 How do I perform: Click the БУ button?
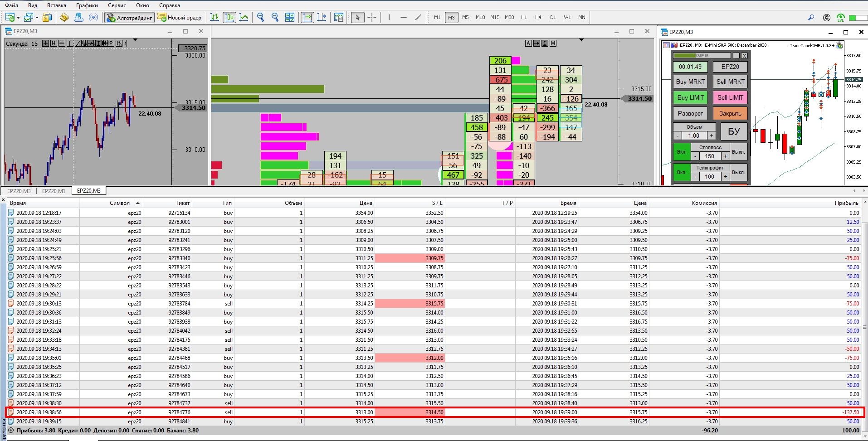(734, 131)
